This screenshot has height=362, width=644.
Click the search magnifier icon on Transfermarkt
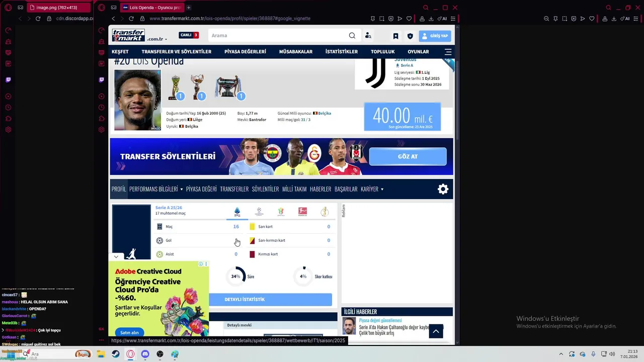[352, 36]
